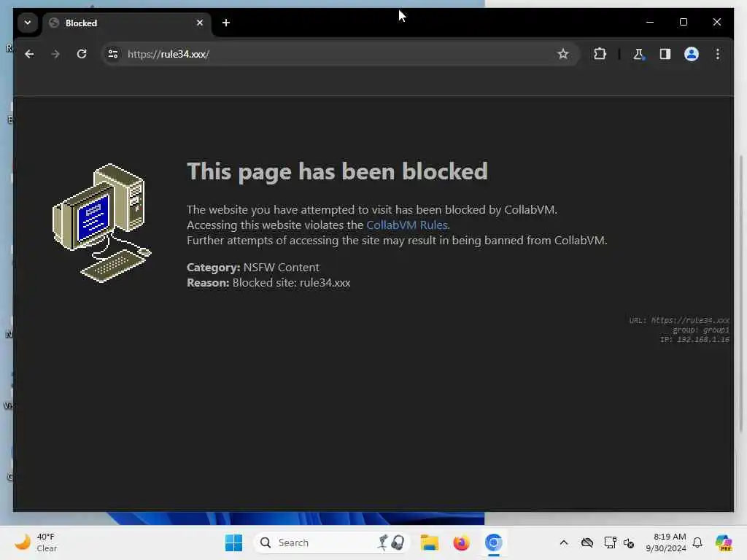Image resolution: width=747 pixels, height=560 pixels.
Task: Click the cloud sync tray icon
Action: click(x=587, y=542)
